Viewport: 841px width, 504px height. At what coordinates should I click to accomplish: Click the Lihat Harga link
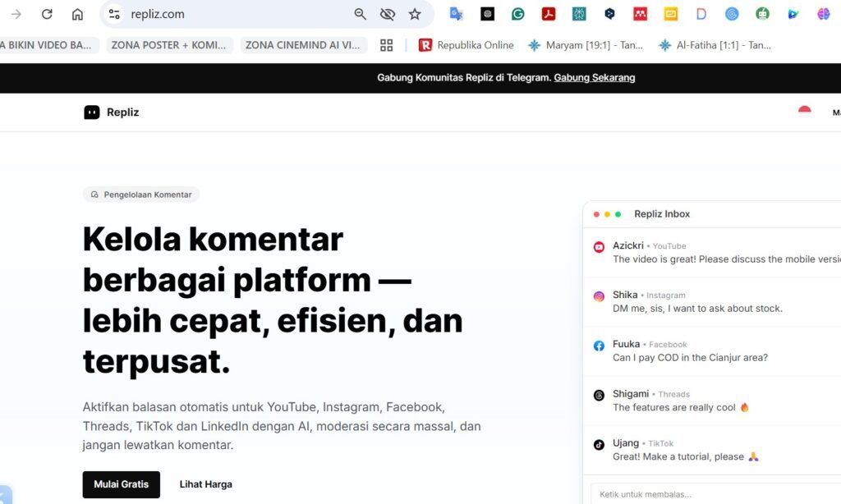pos(206,484)
